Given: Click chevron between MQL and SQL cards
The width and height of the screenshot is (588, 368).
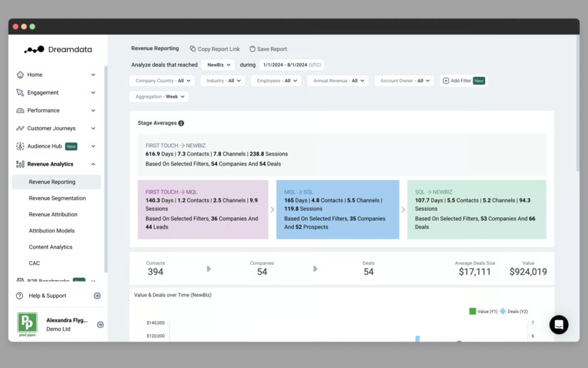Looking at the screenshot, I should 272,209.
